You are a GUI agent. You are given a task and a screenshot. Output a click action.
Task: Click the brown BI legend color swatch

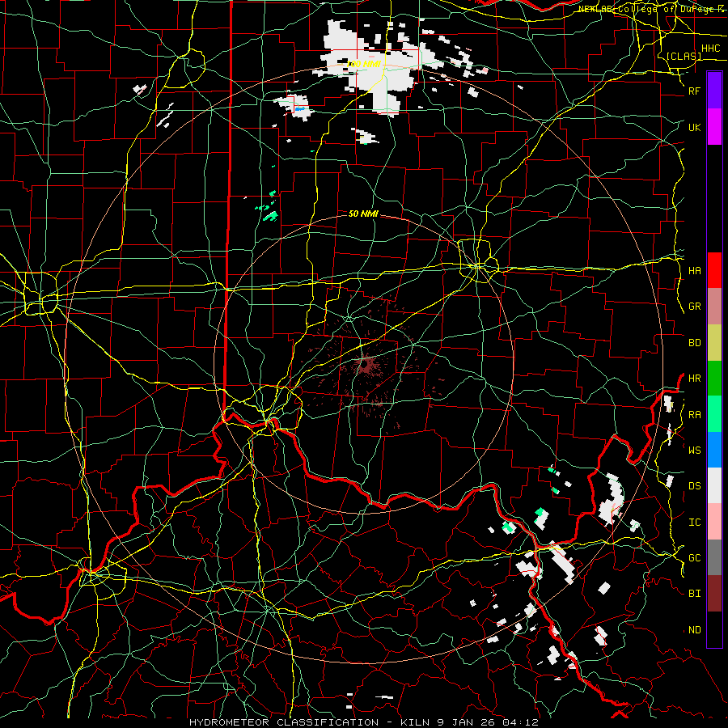pos(714,594)
